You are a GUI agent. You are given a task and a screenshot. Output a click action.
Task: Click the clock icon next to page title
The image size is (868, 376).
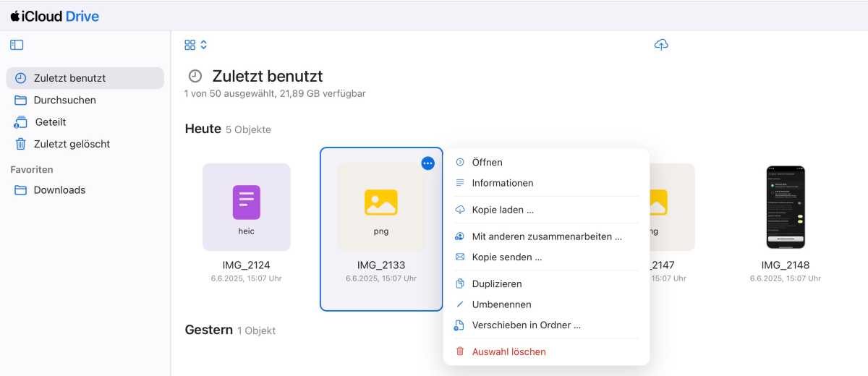(195, 76)
